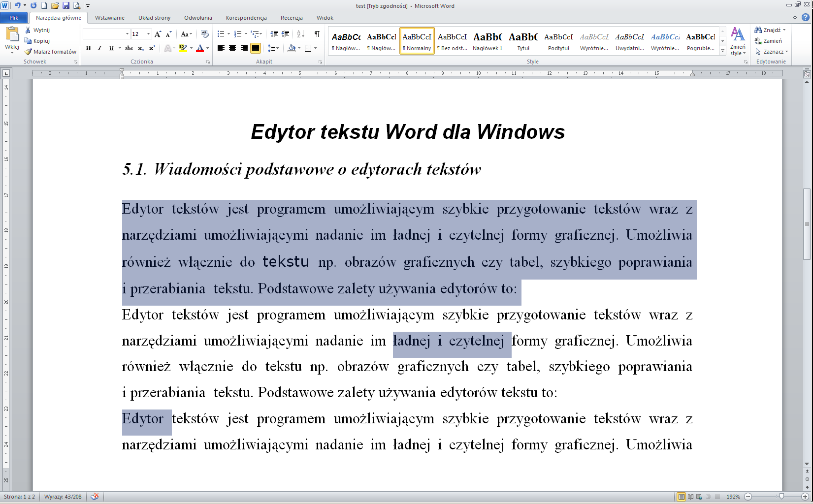Create a new document from the quick access toolbar

click(x=44, y=5)
